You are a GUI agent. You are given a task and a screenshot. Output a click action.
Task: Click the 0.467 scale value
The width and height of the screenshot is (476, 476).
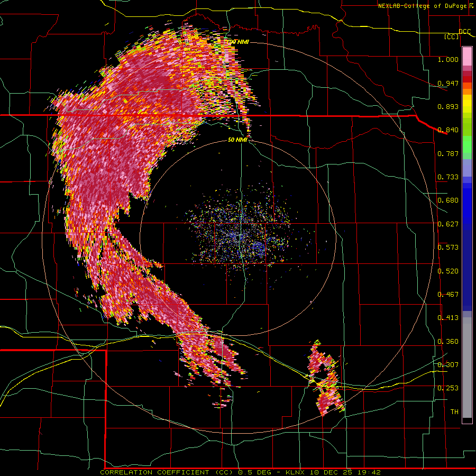coord(448,295)
